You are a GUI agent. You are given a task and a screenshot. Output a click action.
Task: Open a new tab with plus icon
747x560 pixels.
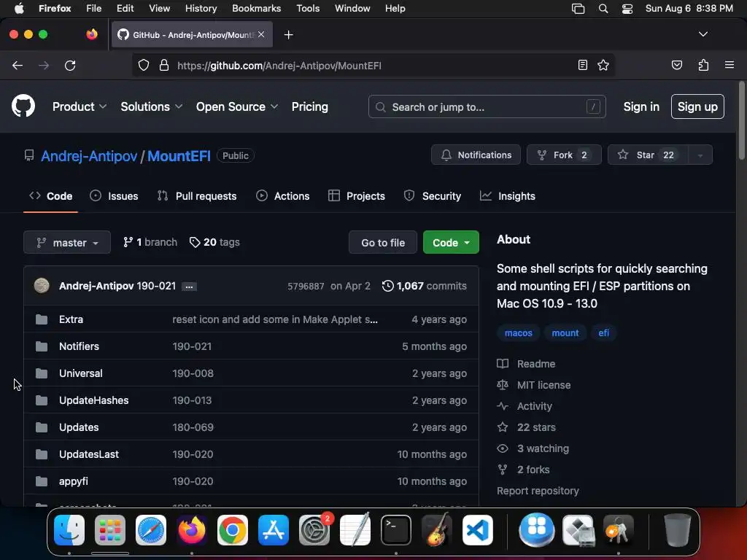click(288, 35)
